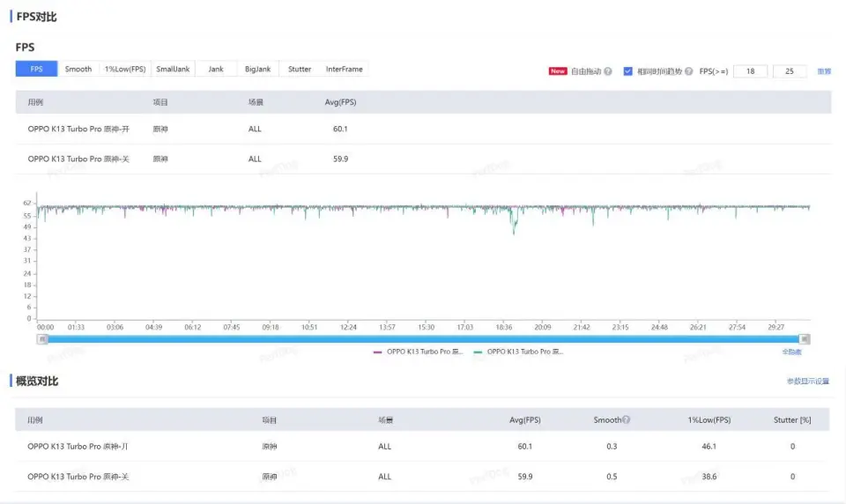This screenshot has height=504, width=846.
Task: Click the 重置 reset link
Action: 824,71
